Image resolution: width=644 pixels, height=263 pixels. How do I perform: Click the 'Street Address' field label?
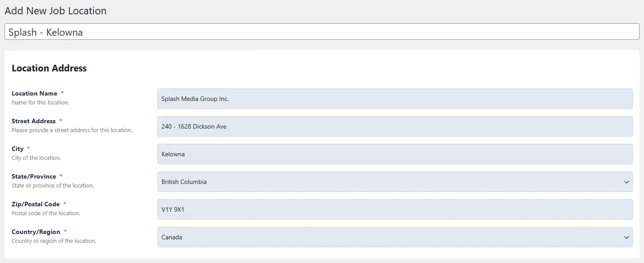[34, 121]
